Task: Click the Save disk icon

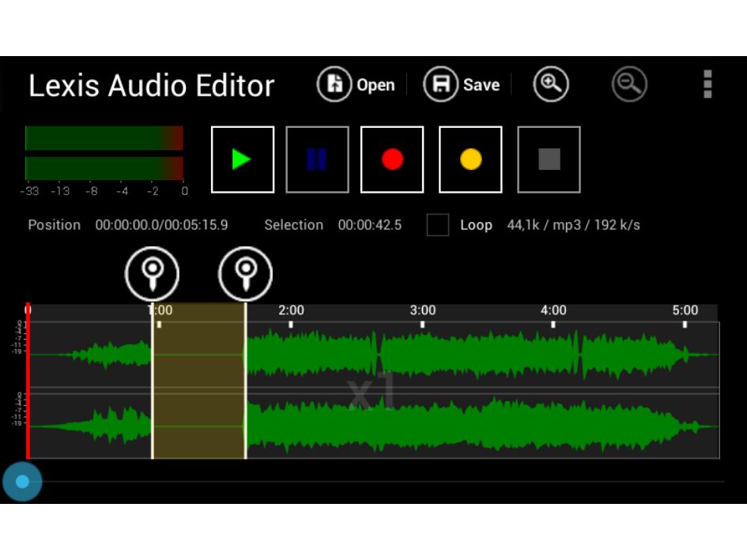Action: pos(440,85)
